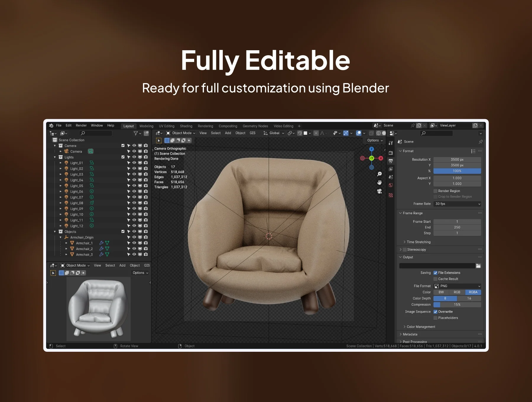The height and width of the screenshot is (402, 532).
Task: Expand Armchair_1 mesh object
Action: click(66, 243)
